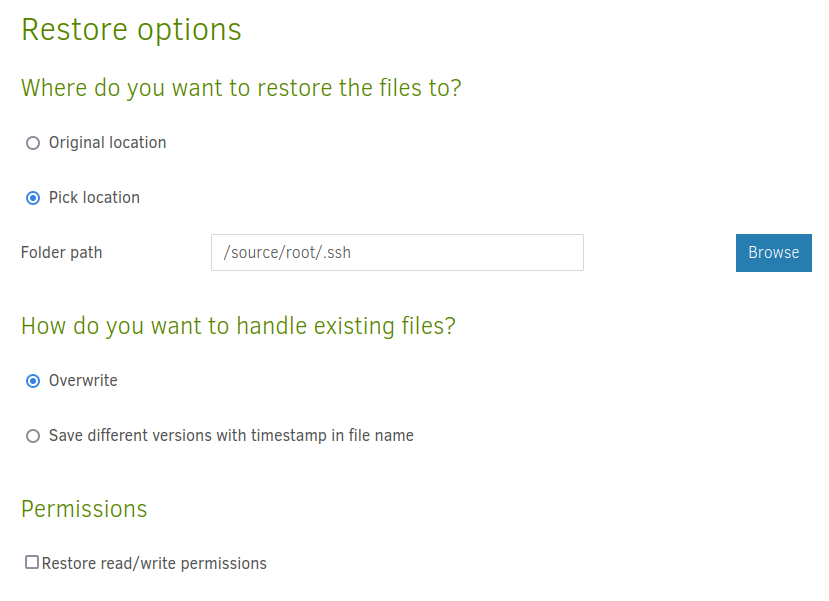
Task: Select the Original location radio button
Action: (x=33, y=143)
